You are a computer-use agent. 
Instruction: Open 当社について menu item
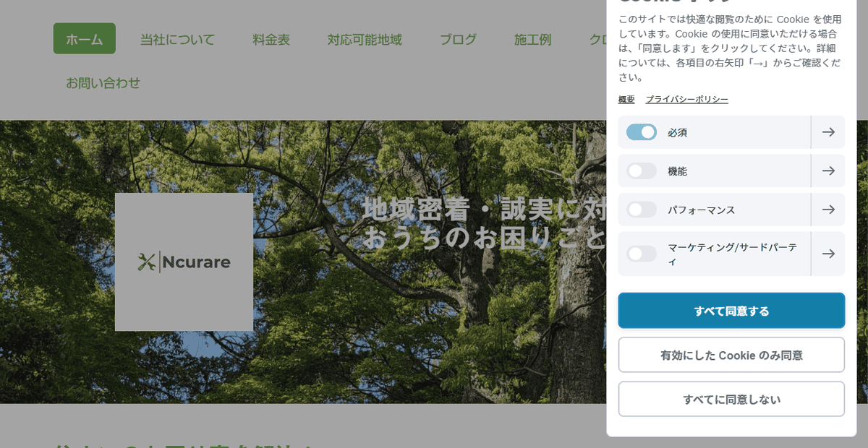(x=177, y=40)
